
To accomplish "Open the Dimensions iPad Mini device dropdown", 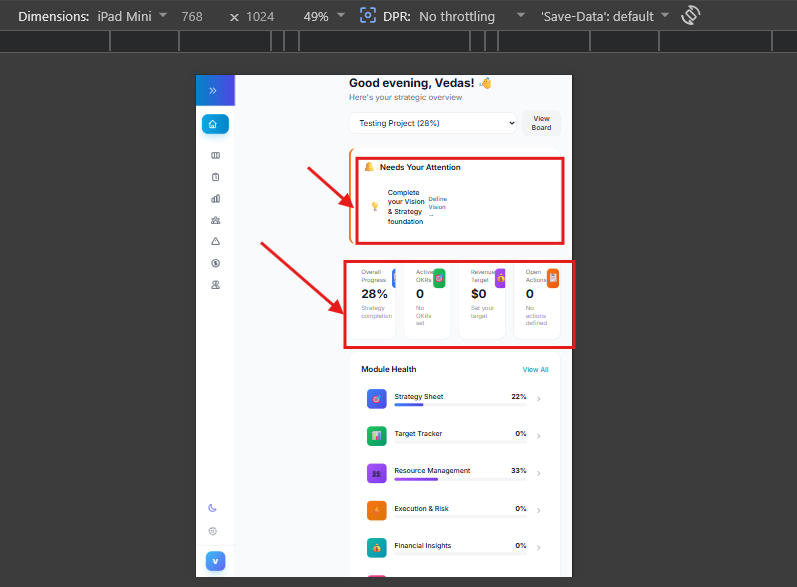I will click(x=132, y=16).
